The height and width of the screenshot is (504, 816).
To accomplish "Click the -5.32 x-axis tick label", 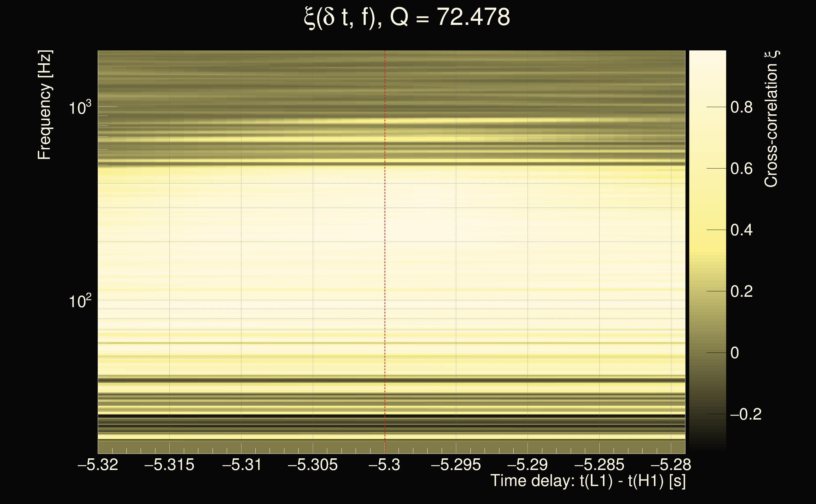I will tap(98, 465).
